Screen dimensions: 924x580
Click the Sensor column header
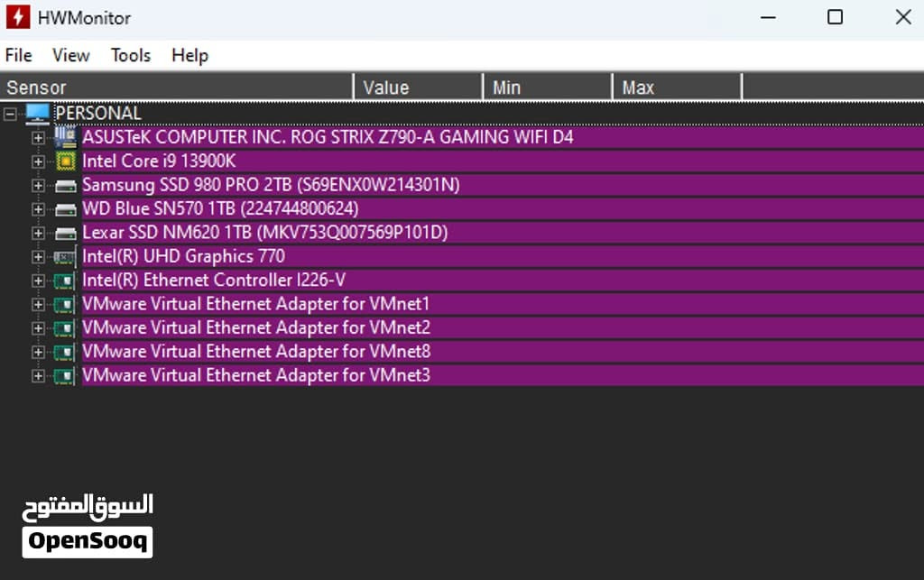[x=176, y=87]
